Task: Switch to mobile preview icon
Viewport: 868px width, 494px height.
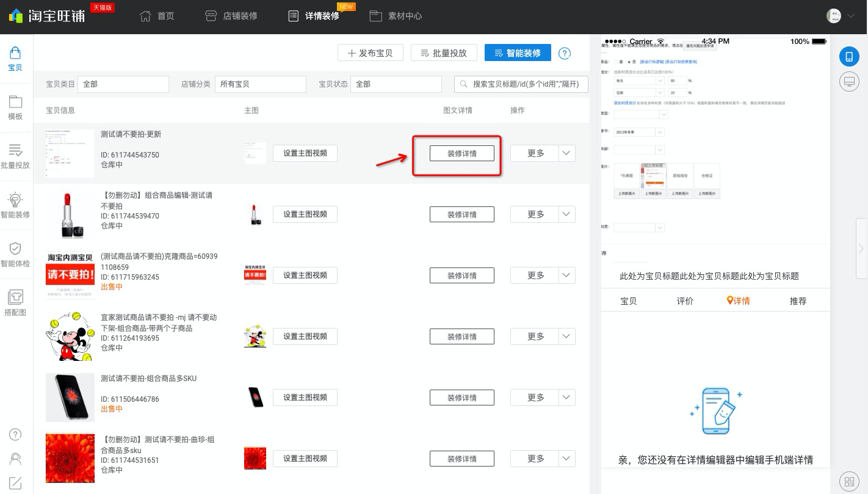Action: (848, 56)
